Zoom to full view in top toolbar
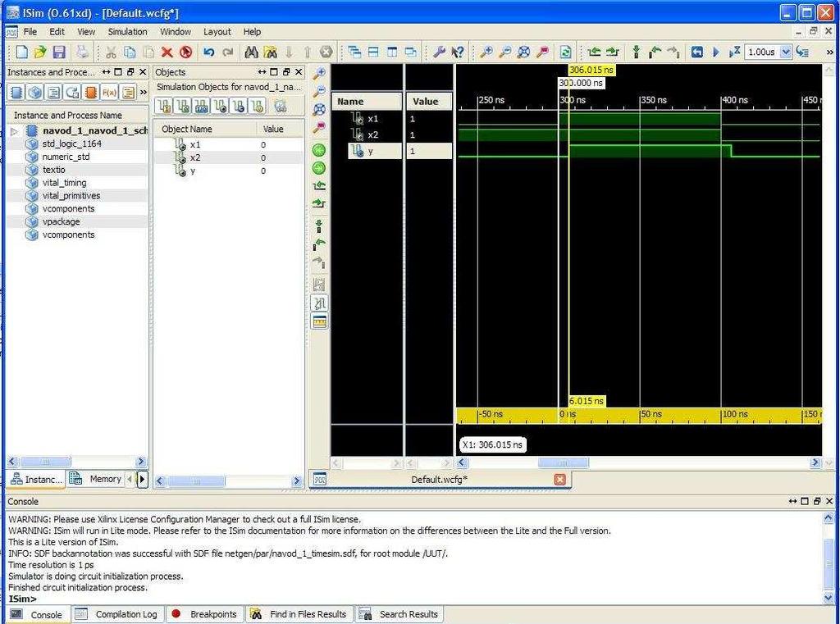Viewport: 840px width, 624px height. [x=523, y=52]
